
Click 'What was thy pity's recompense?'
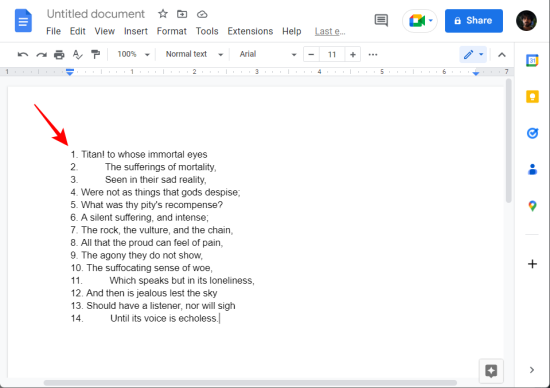(x=152, y=205)
